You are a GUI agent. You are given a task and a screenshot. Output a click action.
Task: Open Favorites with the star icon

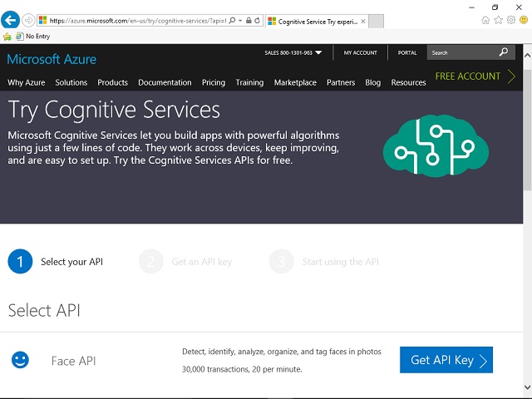point(499,20)
